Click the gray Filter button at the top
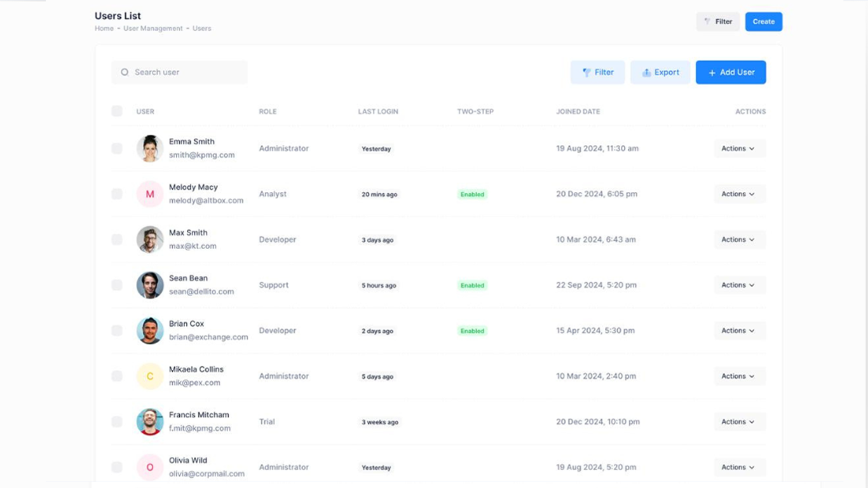Screen dimensions: 868x488 tap(718, 22)
